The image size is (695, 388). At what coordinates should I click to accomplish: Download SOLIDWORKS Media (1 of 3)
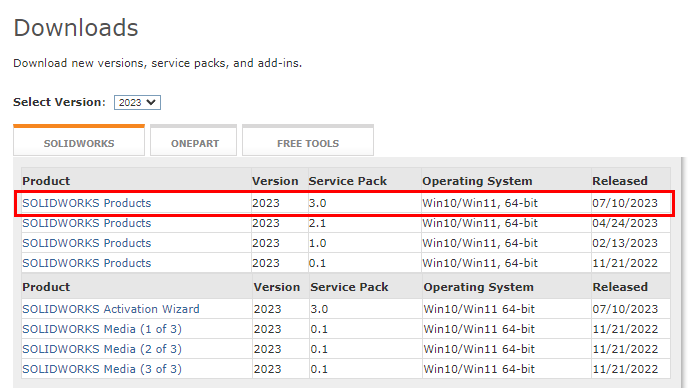102,329
